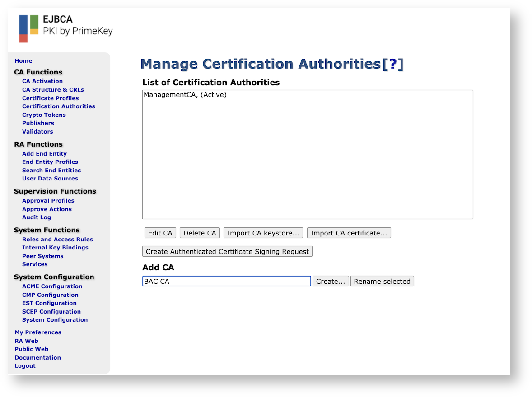Open Add End Entity page
The image size is (532, 397).
(44, 153)
